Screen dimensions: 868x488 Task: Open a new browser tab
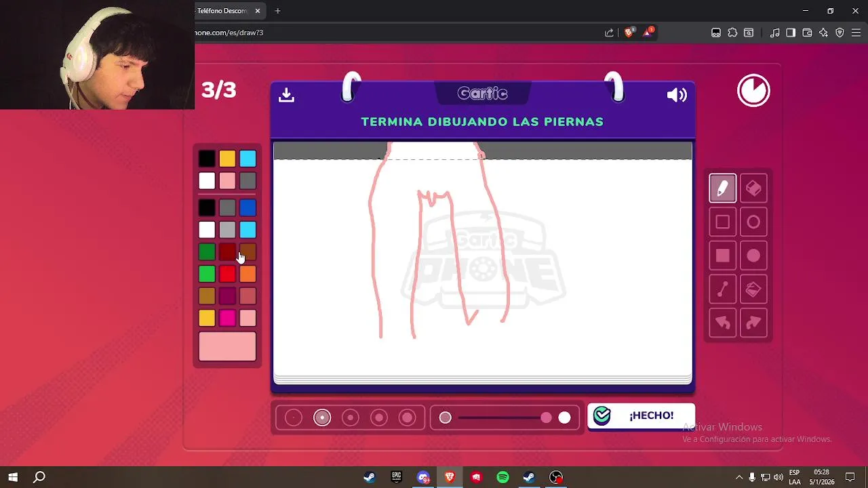(x=277, y=11)
